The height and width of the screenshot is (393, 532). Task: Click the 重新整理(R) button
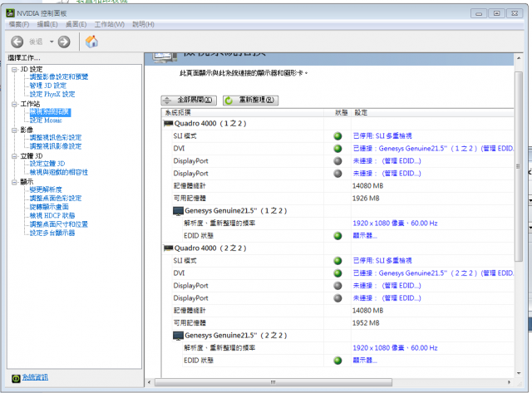250,101
